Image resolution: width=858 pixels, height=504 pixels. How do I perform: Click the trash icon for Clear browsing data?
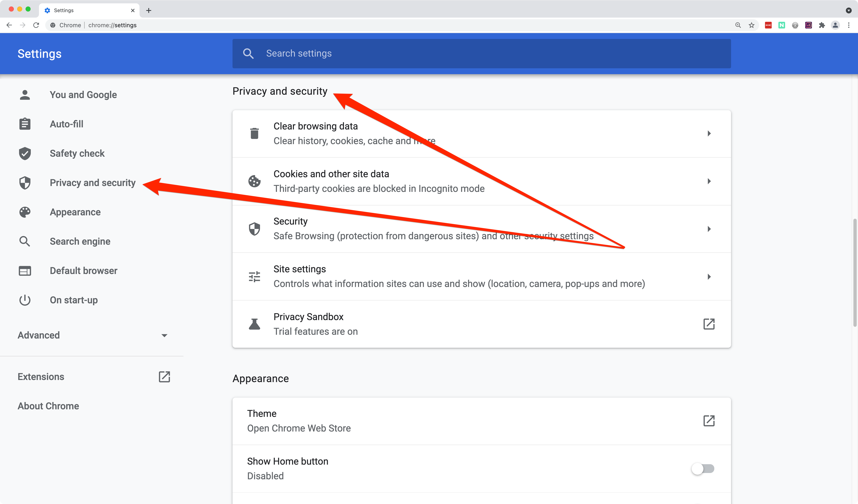coord(254,133)
